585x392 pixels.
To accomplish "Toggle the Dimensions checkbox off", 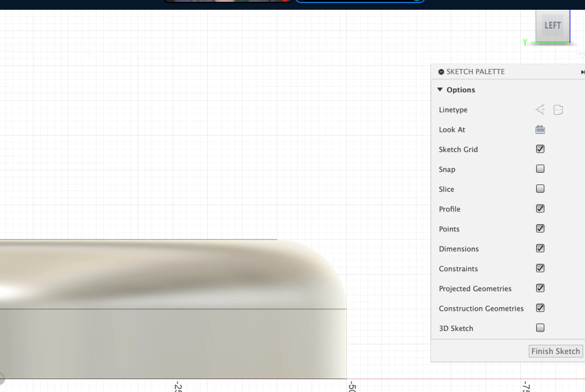I will 540,249.
